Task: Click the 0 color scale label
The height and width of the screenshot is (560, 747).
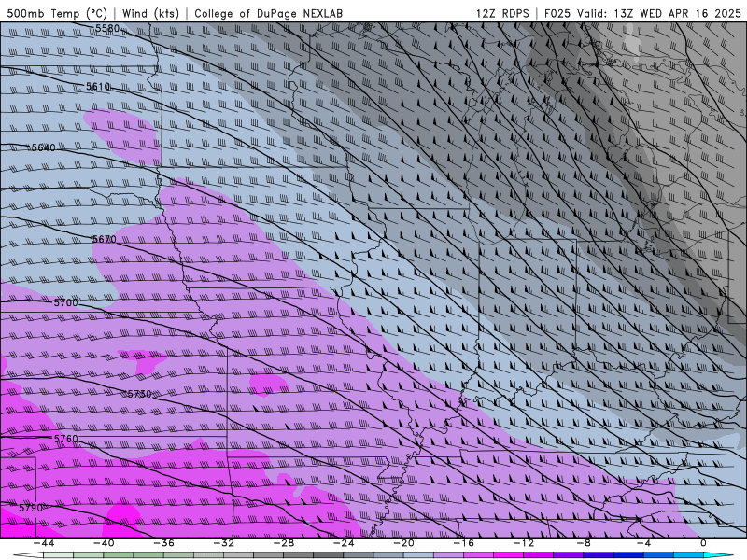Action: click(704, 543)
